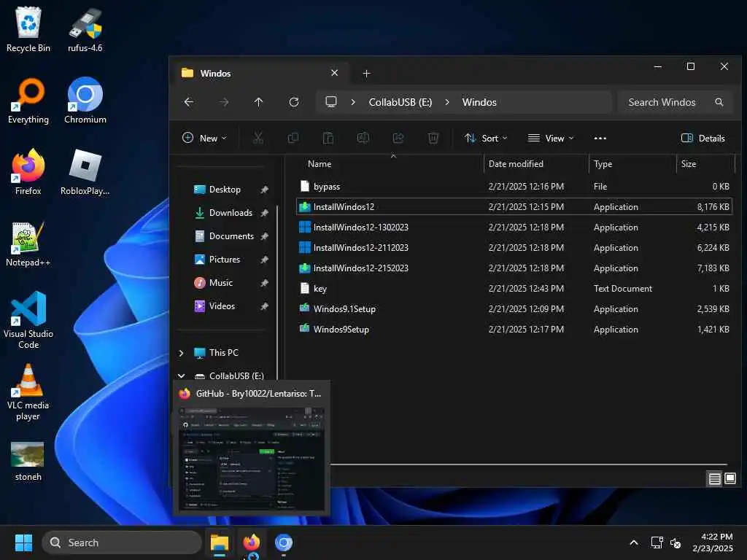Close the Windos tab
747x560 pixels.
point(334,73)
